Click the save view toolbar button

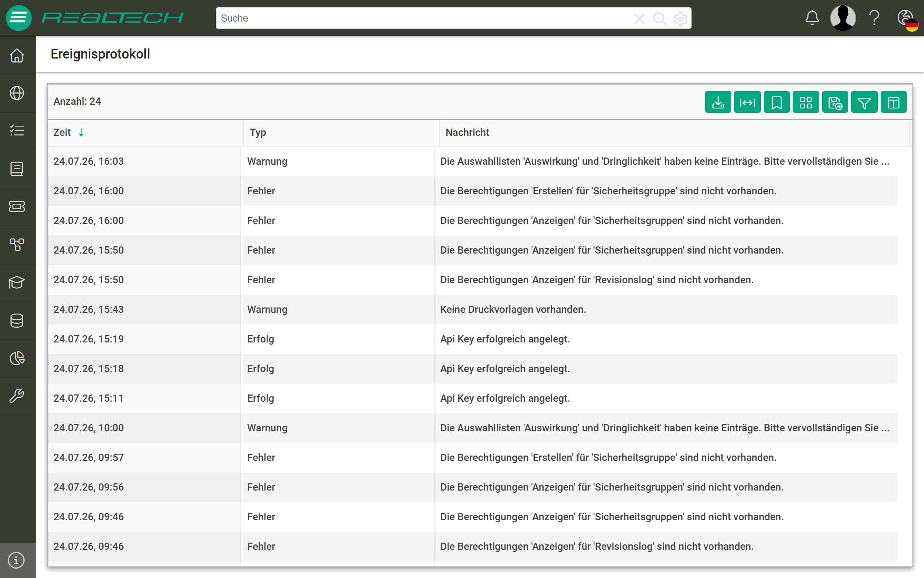click(x=835, y=102)
